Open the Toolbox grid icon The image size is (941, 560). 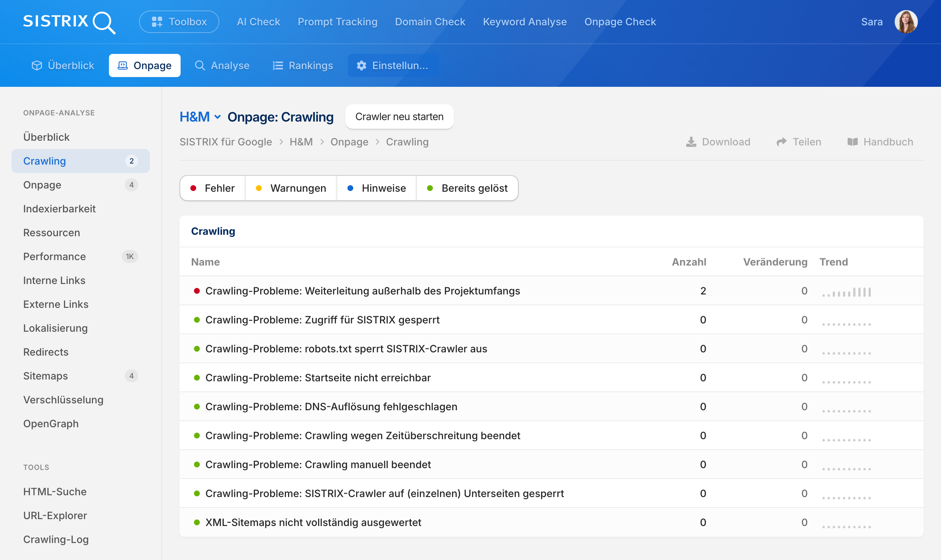157,22
